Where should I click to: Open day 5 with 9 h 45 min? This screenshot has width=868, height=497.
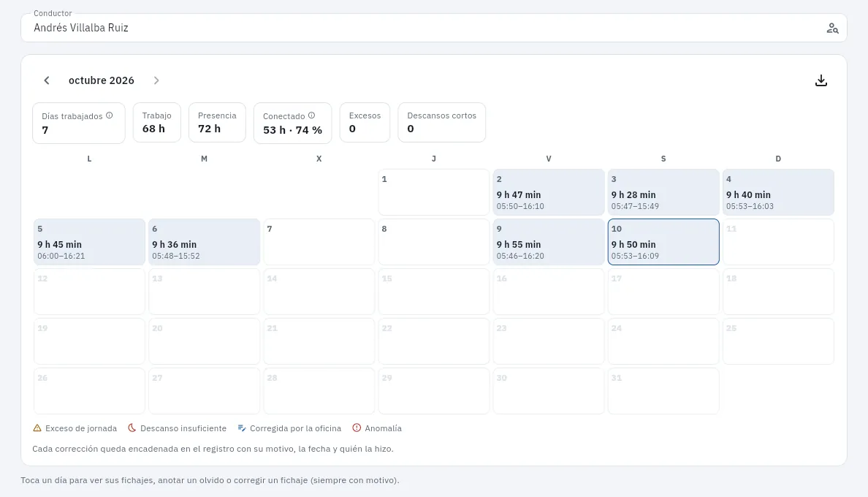click(89, 242)
